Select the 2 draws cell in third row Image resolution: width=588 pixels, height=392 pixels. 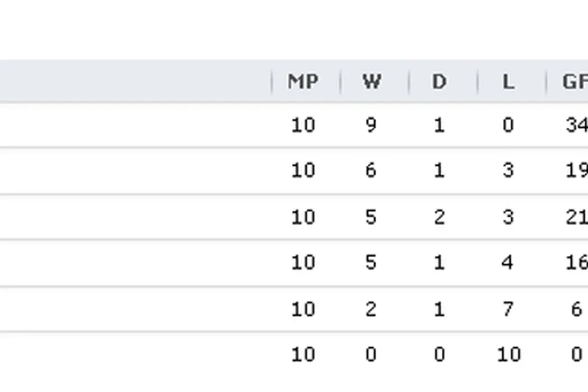[x=439, y=217]
